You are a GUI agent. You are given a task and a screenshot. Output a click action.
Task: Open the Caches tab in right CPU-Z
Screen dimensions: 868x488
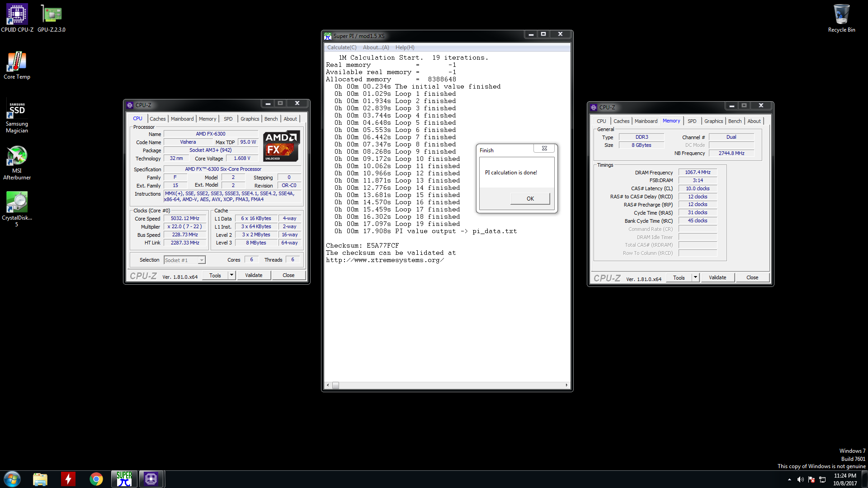tap(622, 121)
